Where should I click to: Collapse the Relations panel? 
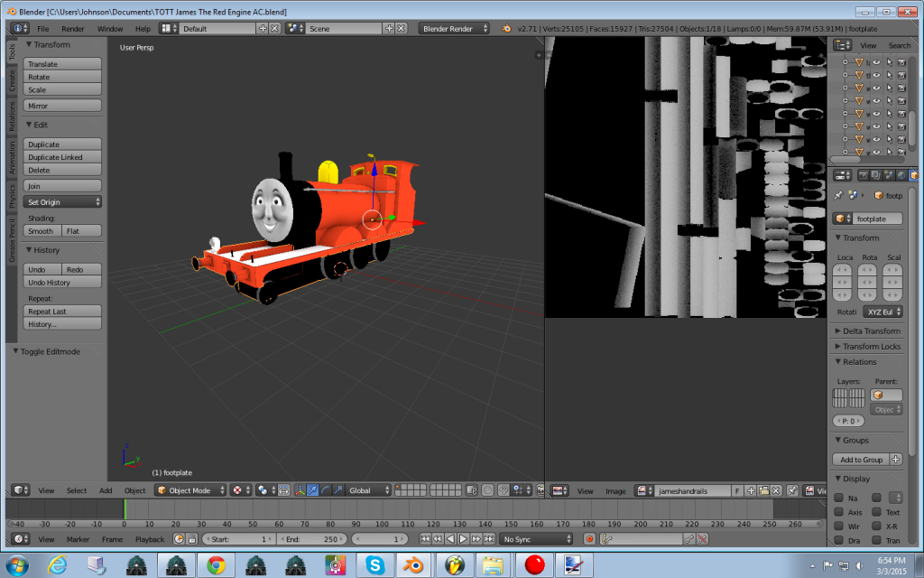[x=855, y=361]
